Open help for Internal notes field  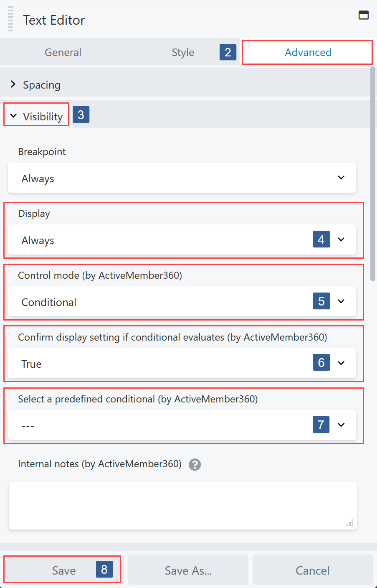tap(195, 465)
